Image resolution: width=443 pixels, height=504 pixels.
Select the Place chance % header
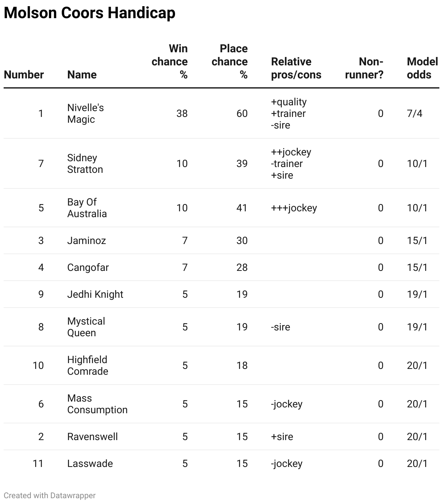[x=229, y=62]
